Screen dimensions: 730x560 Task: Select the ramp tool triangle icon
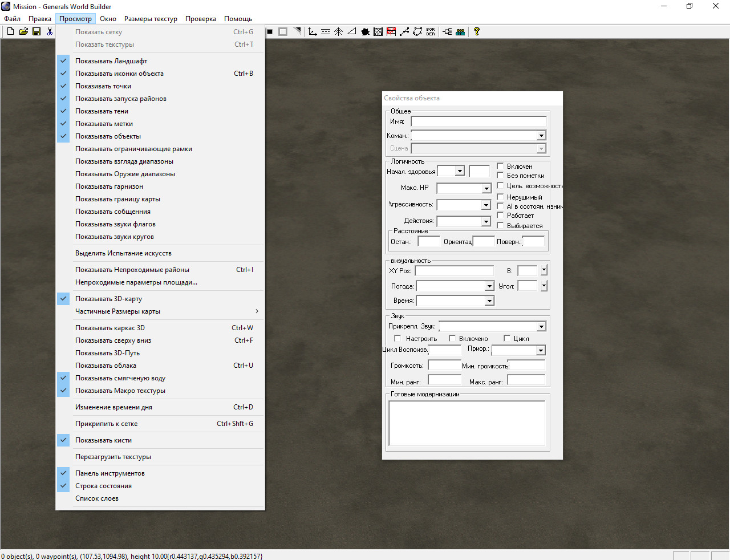click(x=352, y=32)
